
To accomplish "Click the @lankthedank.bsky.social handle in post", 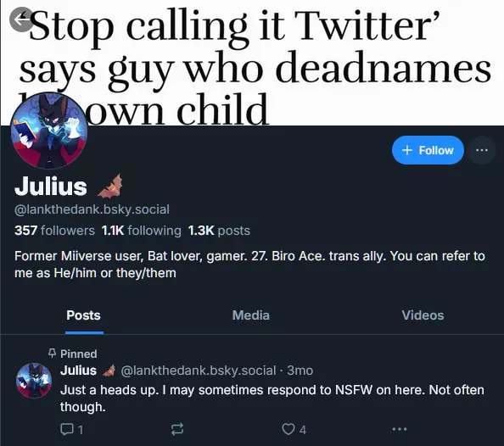I will click(199, 371).
